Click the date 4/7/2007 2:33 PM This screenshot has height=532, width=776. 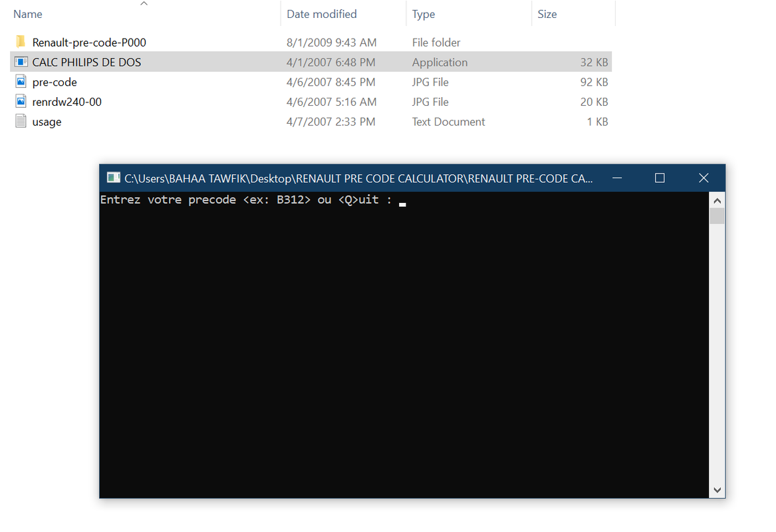tap(331, 122)
